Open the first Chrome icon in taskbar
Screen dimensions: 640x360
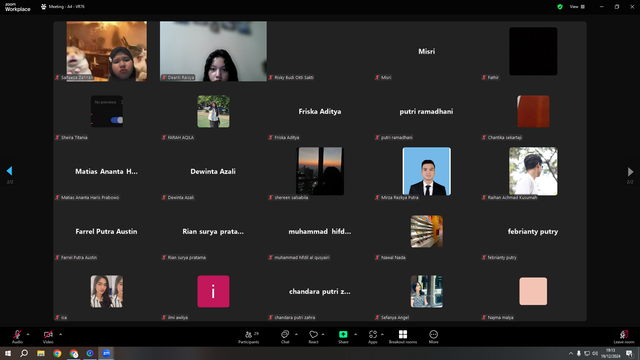click(x=57, y=353)
